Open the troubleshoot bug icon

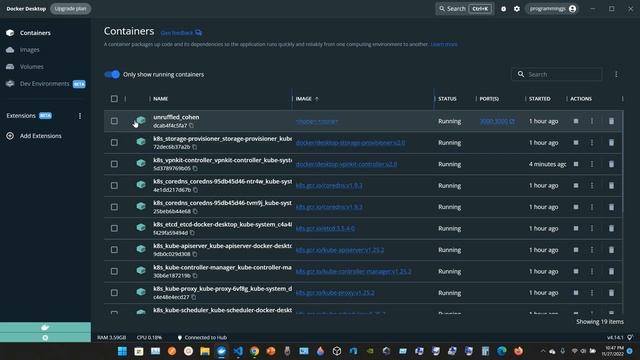click(503, 9)
